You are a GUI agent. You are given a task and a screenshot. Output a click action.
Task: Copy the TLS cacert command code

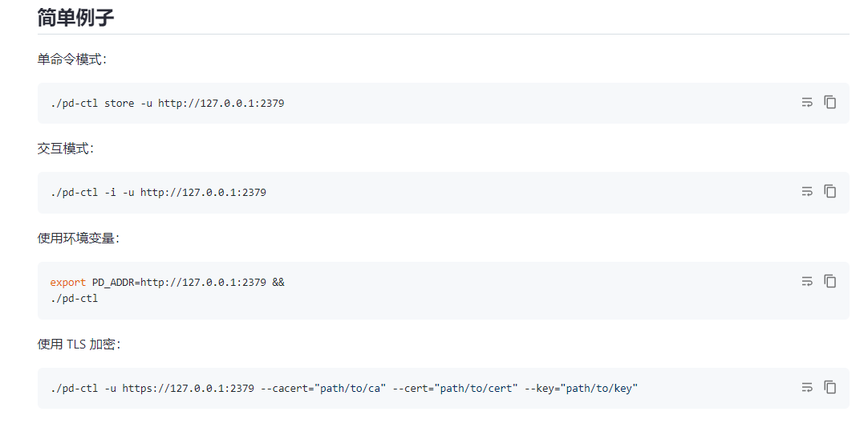pos(829,387)
